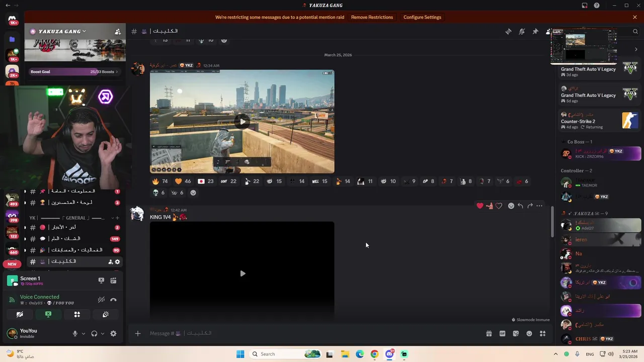644x362 pixels.
Task: Open emoji picker on message hover bar
Action: [511, 206]
